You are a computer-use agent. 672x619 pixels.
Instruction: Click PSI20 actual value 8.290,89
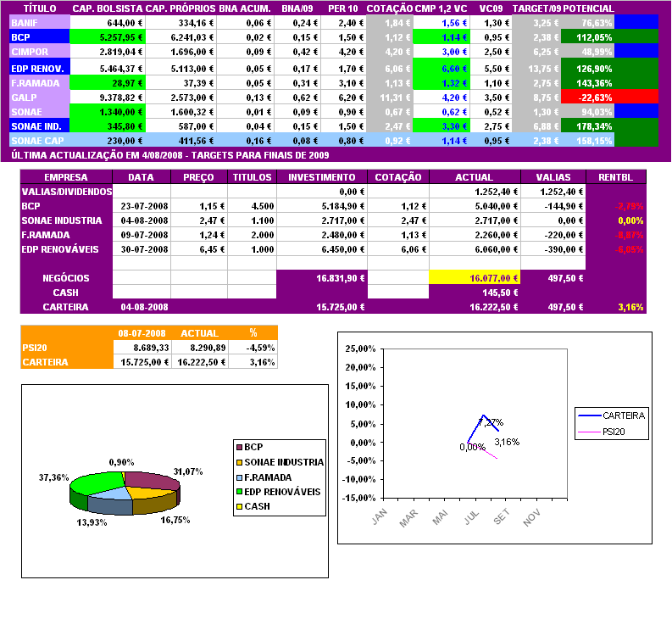pyautogui.click(x=200, y=348)
